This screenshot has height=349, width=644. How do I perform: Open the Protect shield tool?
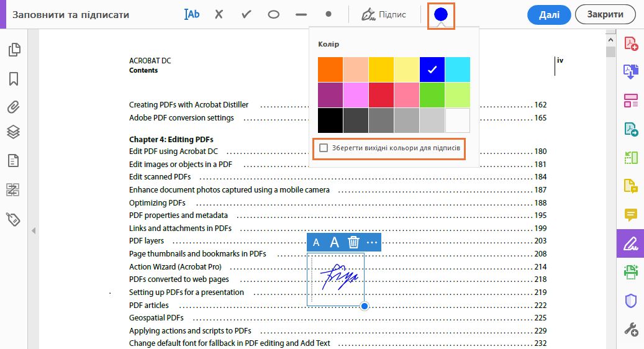(631, 301)
